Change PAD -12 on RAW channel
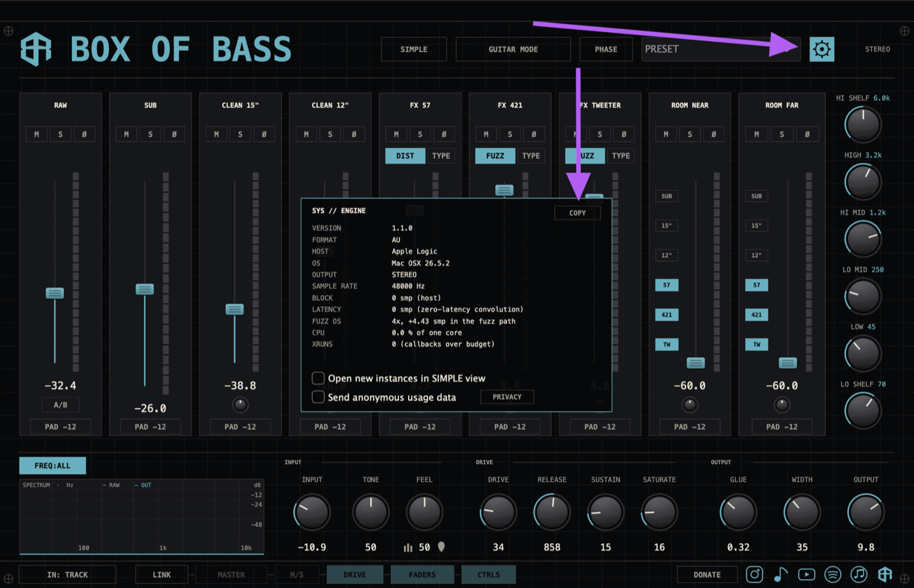The width and height of the screenshot is (914, 588). pos(61,427)
